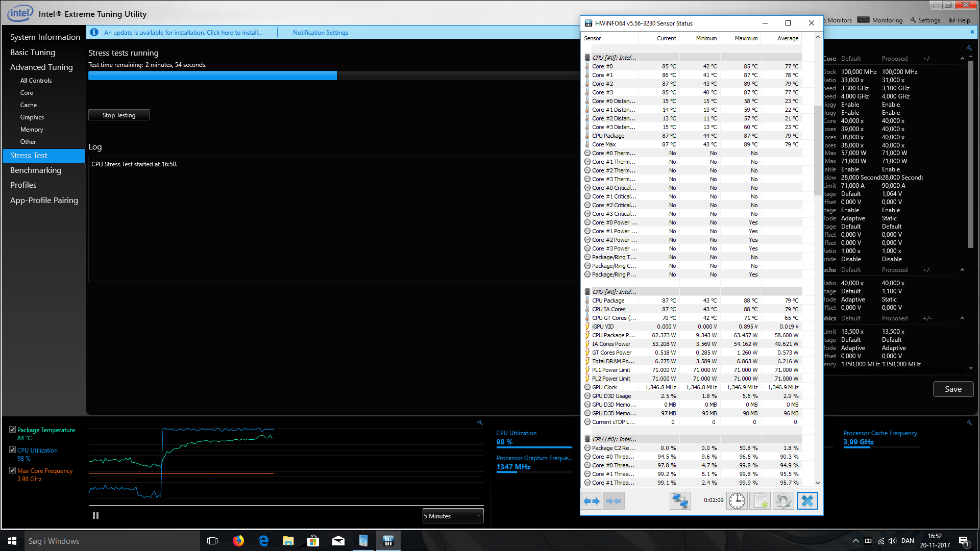This screenshot has height=551, width=980.
Task: Open the Mail app from the taskbar
Action: coord(338,541)
